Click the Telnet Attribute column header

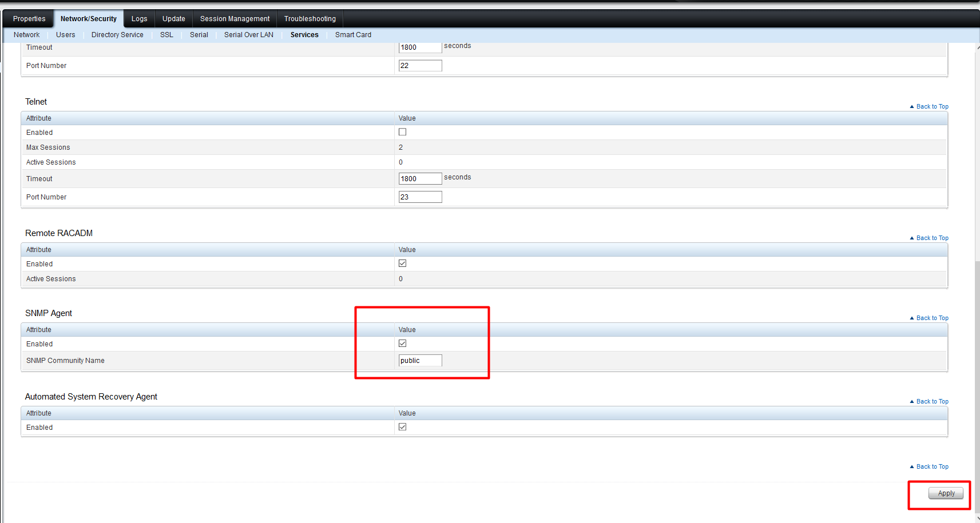[39, 118]
